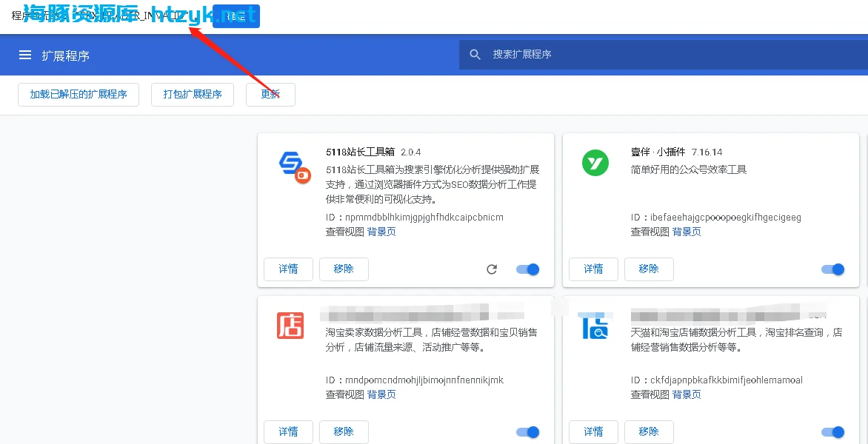Click ID mndpomcndmohjljbimojnnfnennikjmk text
This screenshot has height=444, width=868.
(x=415, y=380)
